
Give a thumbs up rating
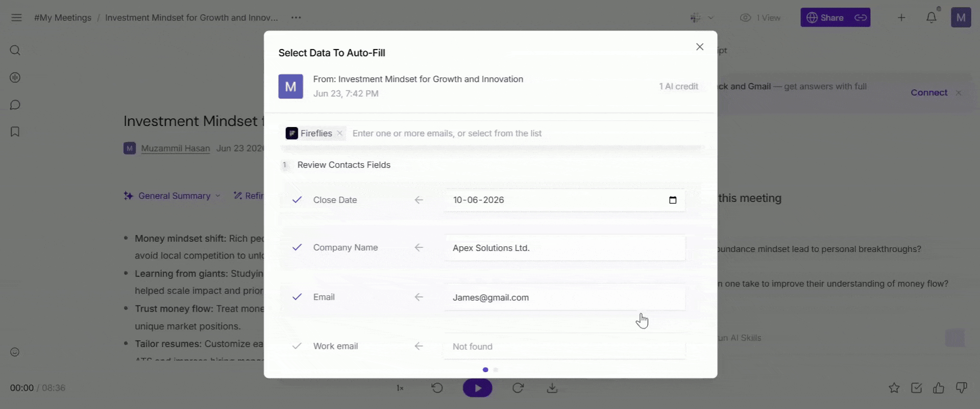pos(939,388)
